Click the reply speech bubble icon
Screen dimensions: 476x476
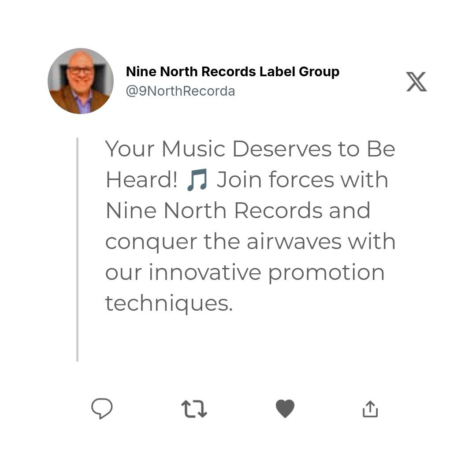pos(102,408)
